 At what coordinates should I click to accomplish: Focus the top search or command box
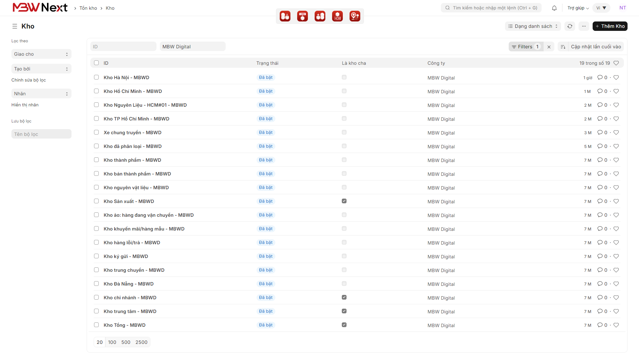tap(491, 8)
